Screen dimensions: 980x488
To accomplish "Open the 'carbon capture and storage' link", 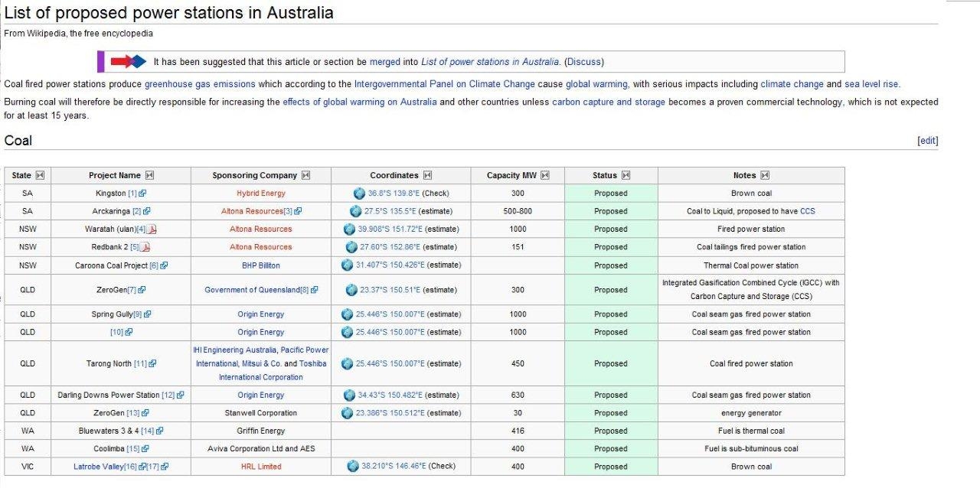I will coord(609,102).
